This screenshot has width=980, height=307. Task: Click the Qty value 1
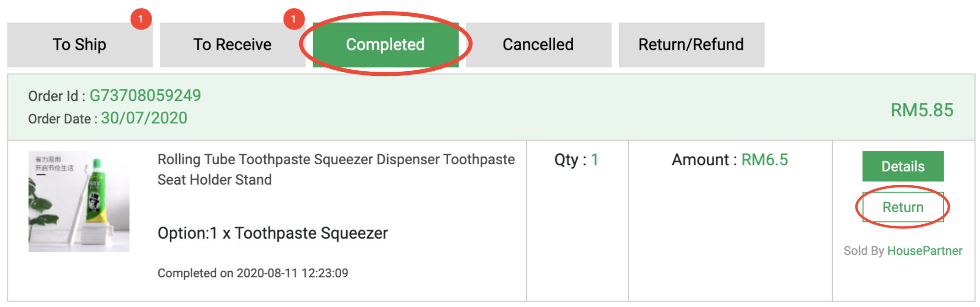(x=595, y=160)
